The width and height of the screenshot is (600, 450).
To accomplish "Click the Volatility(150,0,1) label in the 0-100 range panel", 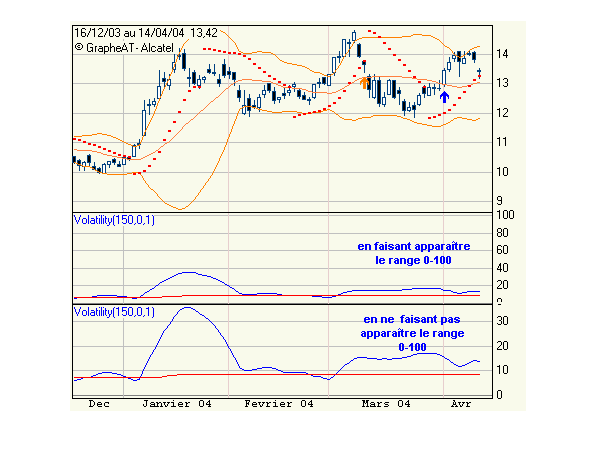I will [x=114, y=220].
